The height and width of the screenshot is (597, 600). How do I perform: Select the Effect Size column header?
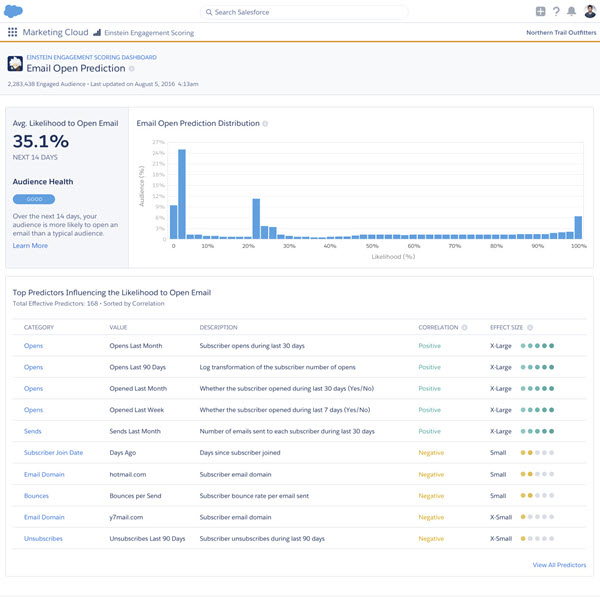coord(506,328)
